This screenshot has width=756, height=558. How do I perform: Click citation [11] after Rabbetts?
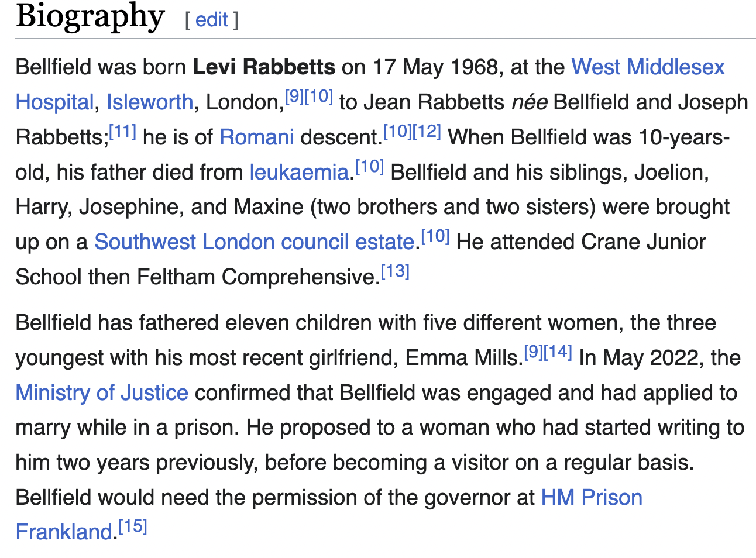(x=122, y=132)
